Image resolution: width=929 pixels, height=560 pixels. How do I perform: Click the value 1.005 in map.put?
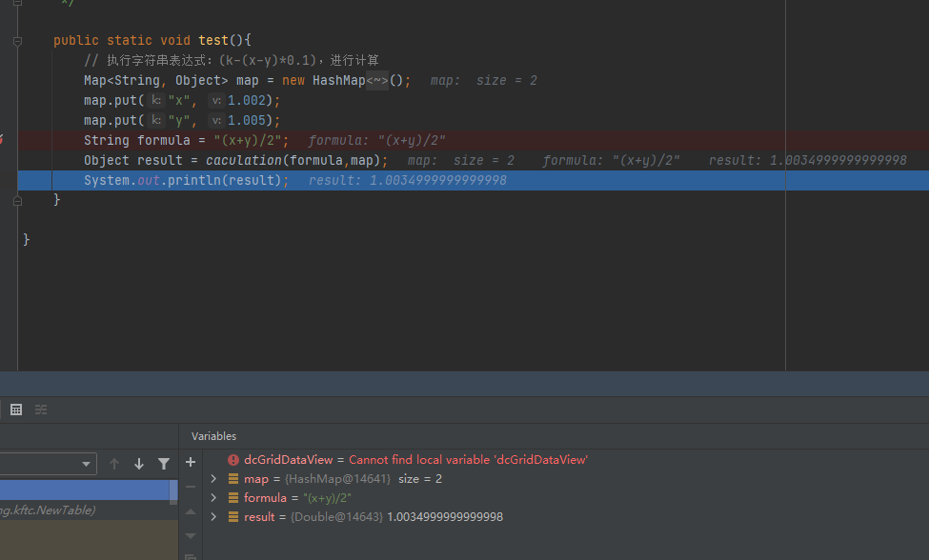click(x=247, y=121)
